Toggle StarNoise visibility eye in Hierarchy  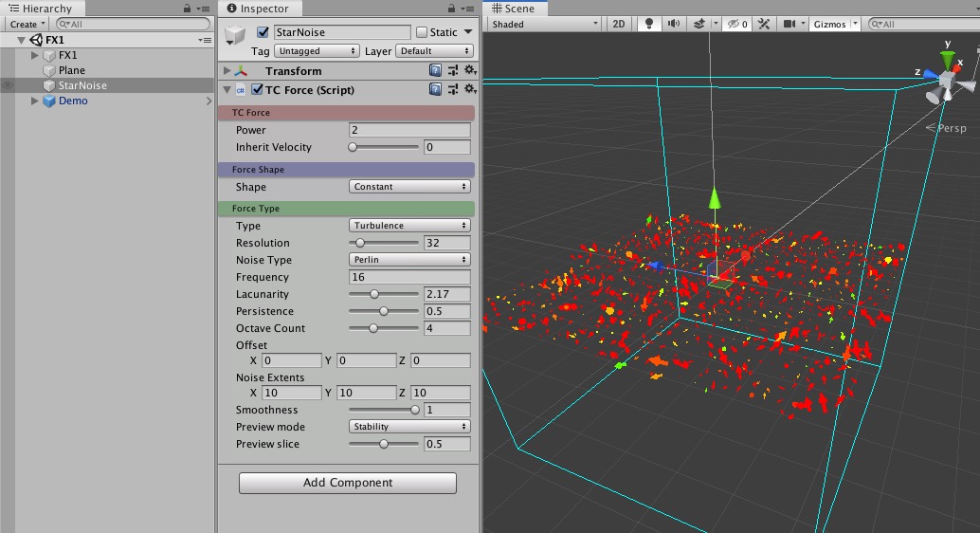(x=8, y=85)
